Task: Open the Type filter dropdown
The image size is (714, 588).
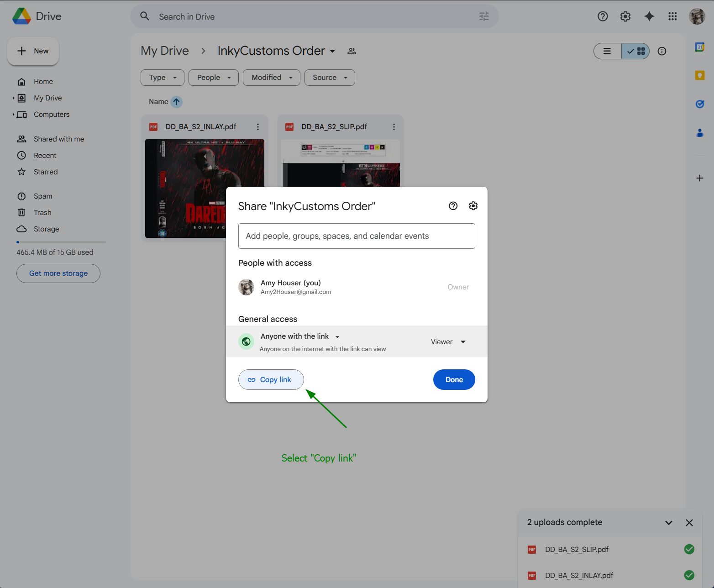Action: coord(163,78)
